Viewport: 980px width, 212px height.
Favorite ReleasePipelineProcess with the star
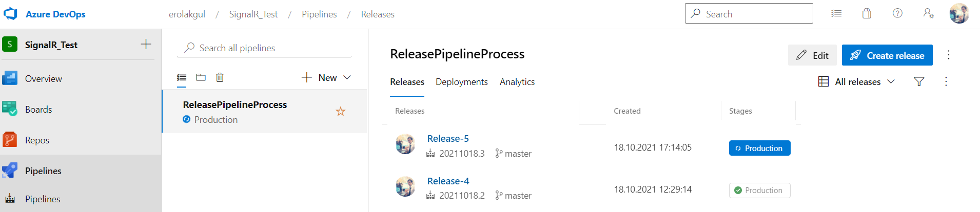341,112
